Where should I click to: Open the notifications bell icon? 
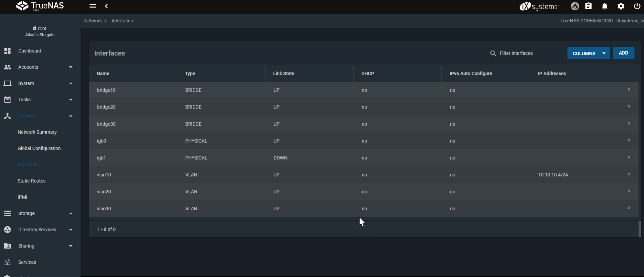(604, 6)
